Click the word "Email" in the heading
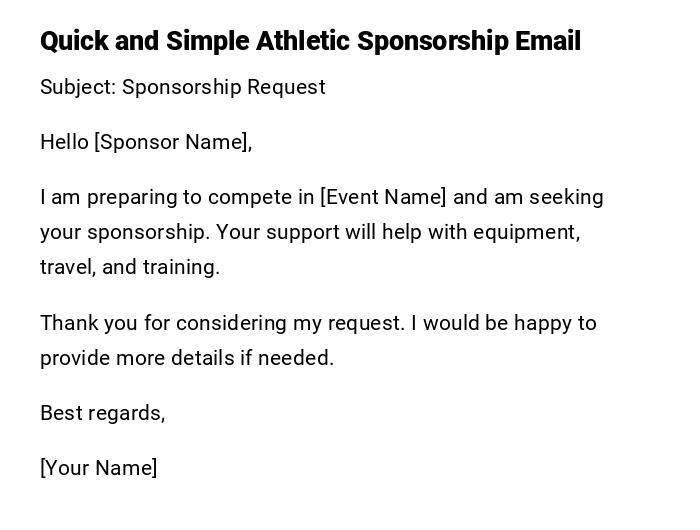 [x=547, y=41]
